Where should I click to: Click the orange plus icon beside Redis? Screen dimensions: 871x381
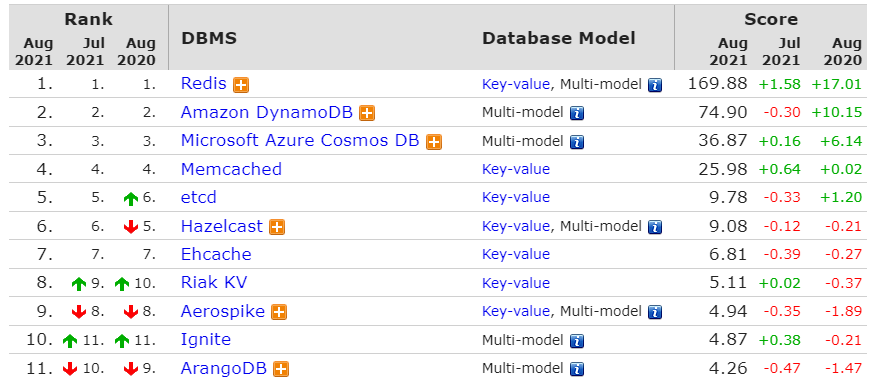[241, 85]
